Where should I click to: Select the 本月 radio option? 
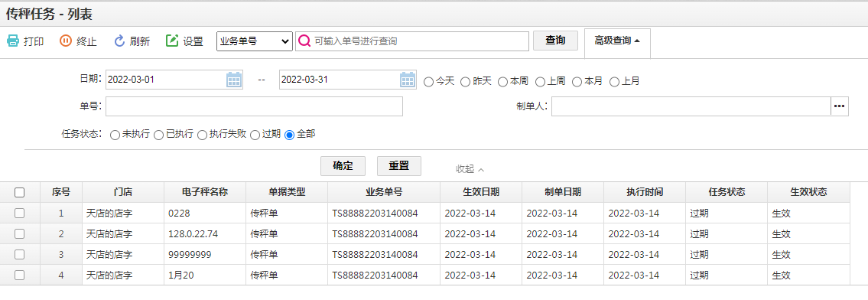tap(577, 82)
